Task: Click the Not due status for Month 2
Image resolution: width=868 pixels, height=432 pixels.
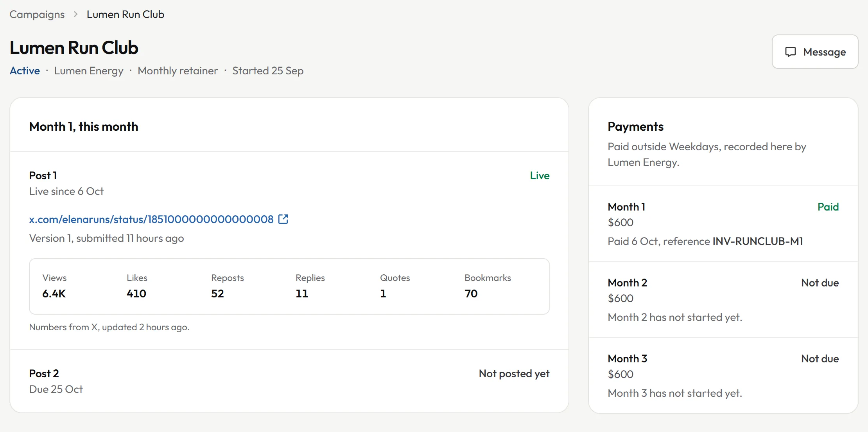Action: 820,283
